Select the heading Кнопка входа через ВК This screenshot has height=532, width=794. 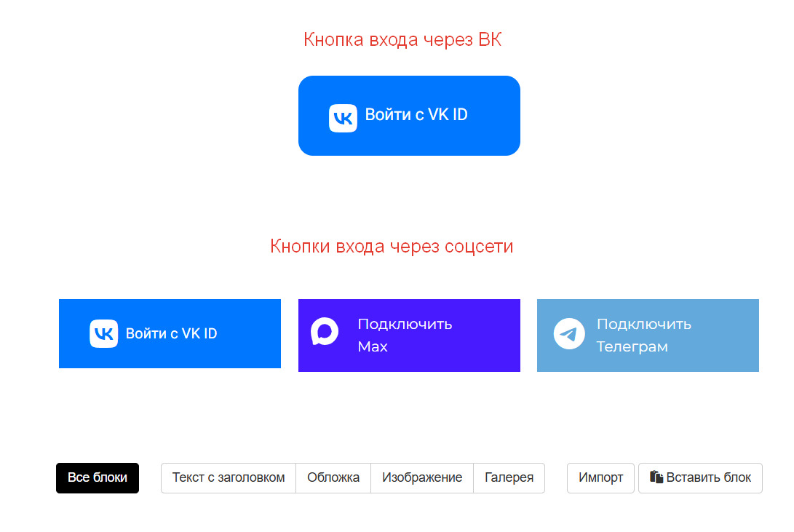[402, 39]
